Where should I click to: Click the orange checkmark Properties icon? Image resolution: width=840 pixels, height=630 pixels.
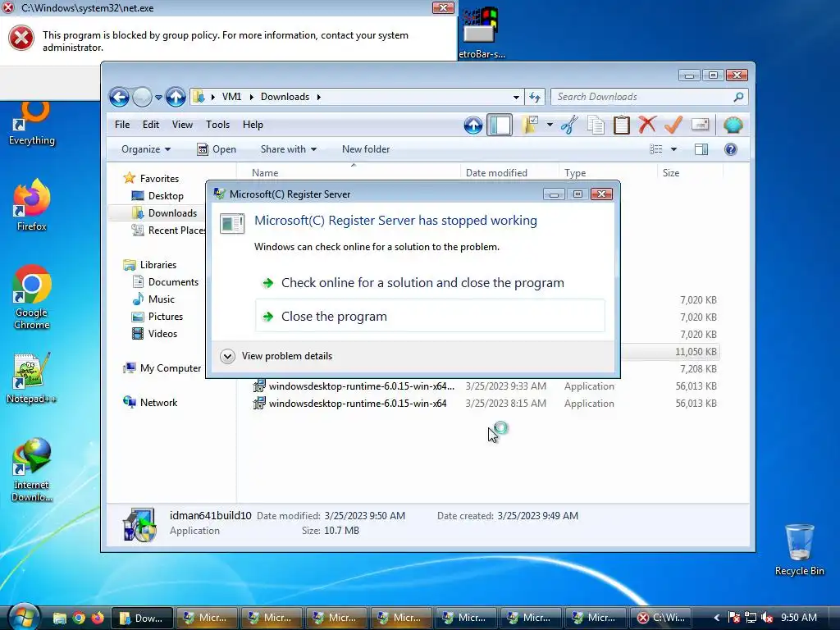point(673,126)
